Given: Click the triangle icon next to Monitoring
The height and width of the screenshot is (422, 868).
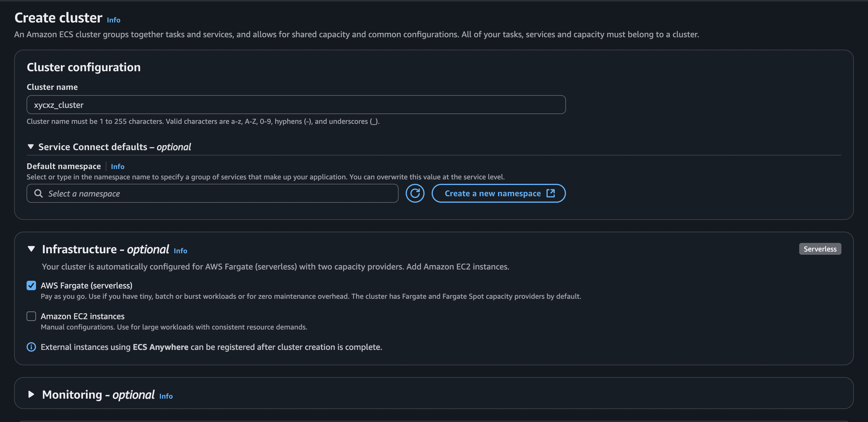Looking at the screenshot, I should pos(31,394).
